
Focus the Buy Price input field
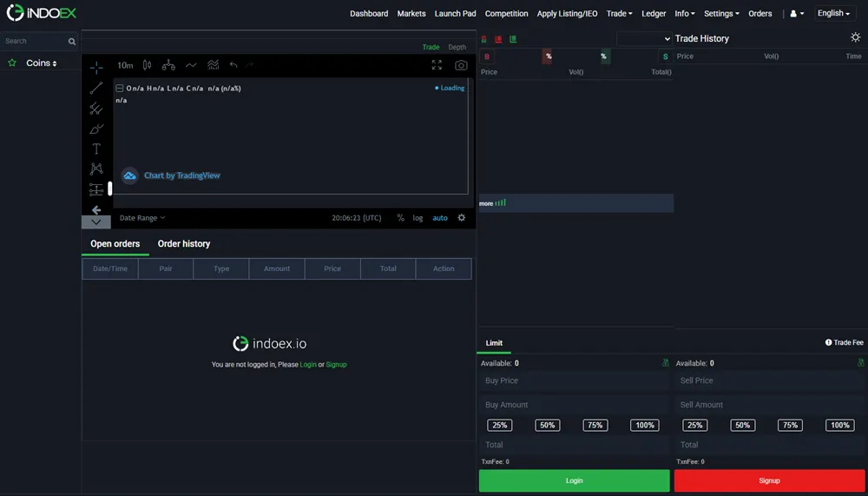click(574, 380)
